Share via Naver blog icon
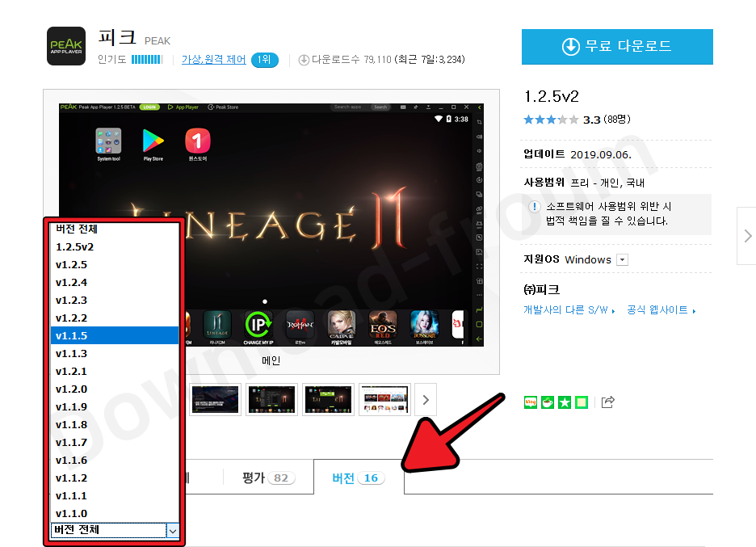Screen dimensions: 756x547 click(531, 402)
